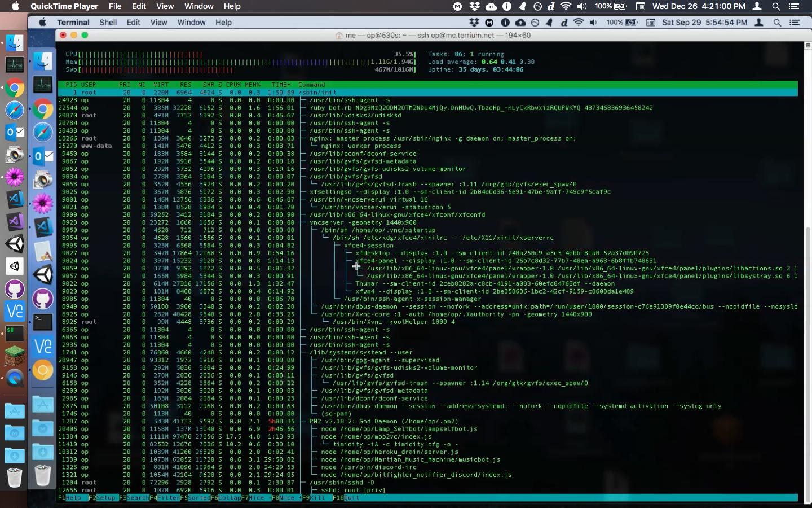Screen dimensions: 812x508
Task: Click the CPU usage meter bar
Action: [x=241, y=54]
